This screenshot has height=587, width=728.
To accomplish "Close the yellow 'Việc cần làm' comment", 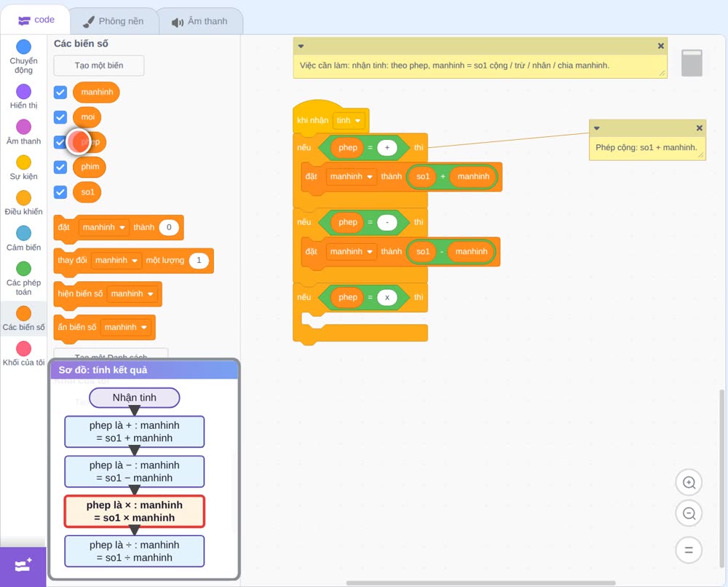I will (x=661, y=46).
